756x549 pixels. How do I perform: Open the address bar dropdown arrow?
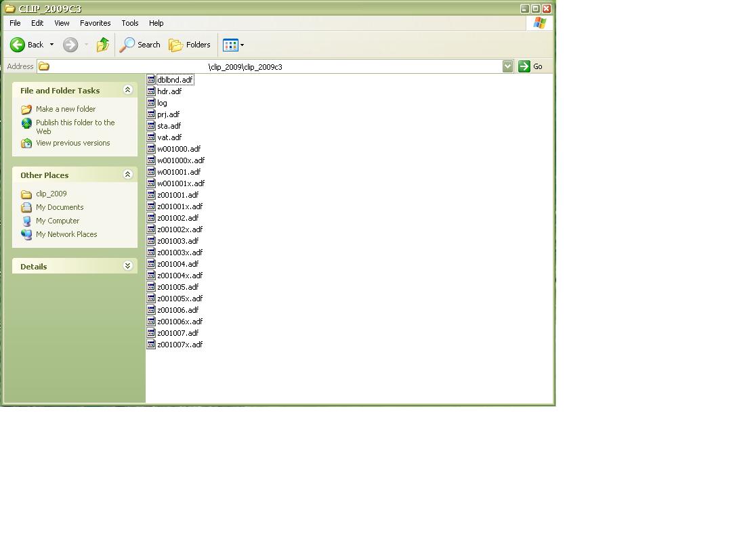pyautogui.click(x=507, y=66)
